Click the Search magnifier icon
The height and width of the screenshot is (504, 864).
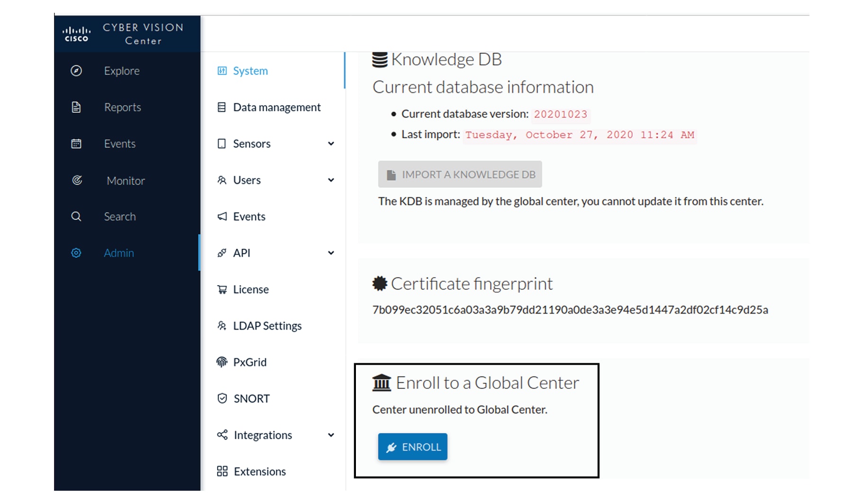coord(76,216)
